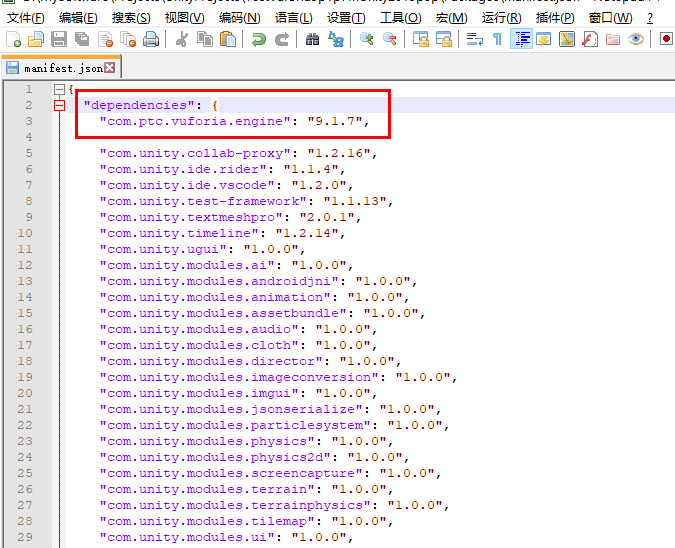The width and height of the screenshot is (675, 548).
Task: Click "com.unity.test-framework" entry
Action: pyautogui.click(x=203, y=201)
